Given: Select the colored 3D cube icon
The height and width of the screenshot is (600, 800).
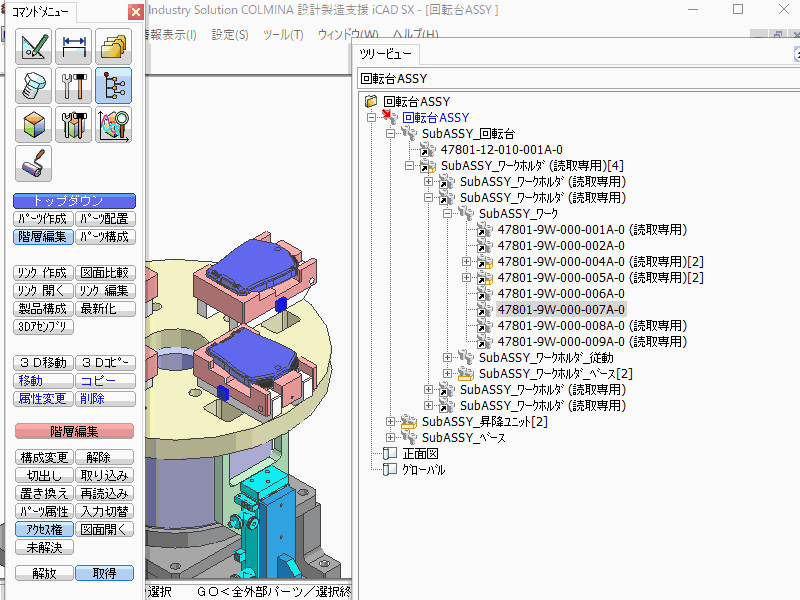Looking at the screenshot, I should [x=33, y=125].
